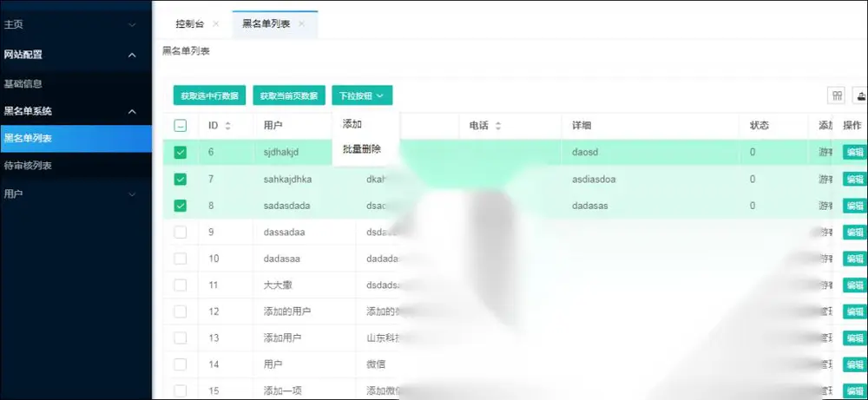
Task: Uncheck the checkbox for row ID 6
Action: pos(180,152)
